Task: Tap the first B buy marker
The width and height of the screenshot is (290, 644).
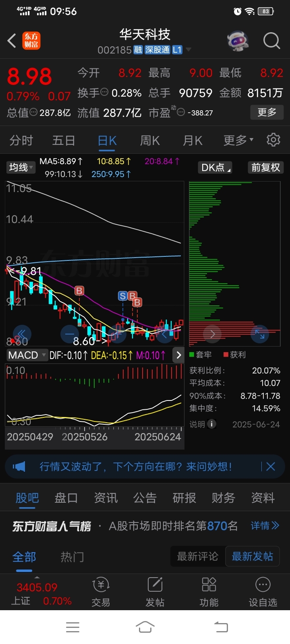Action: [79, 291]
